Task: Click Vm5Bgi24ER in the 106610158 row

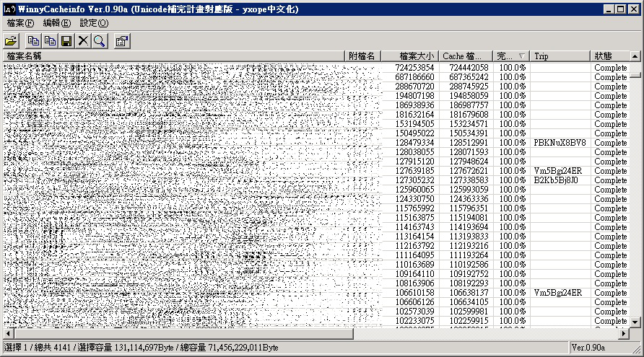Action: [x=558, y=293]
